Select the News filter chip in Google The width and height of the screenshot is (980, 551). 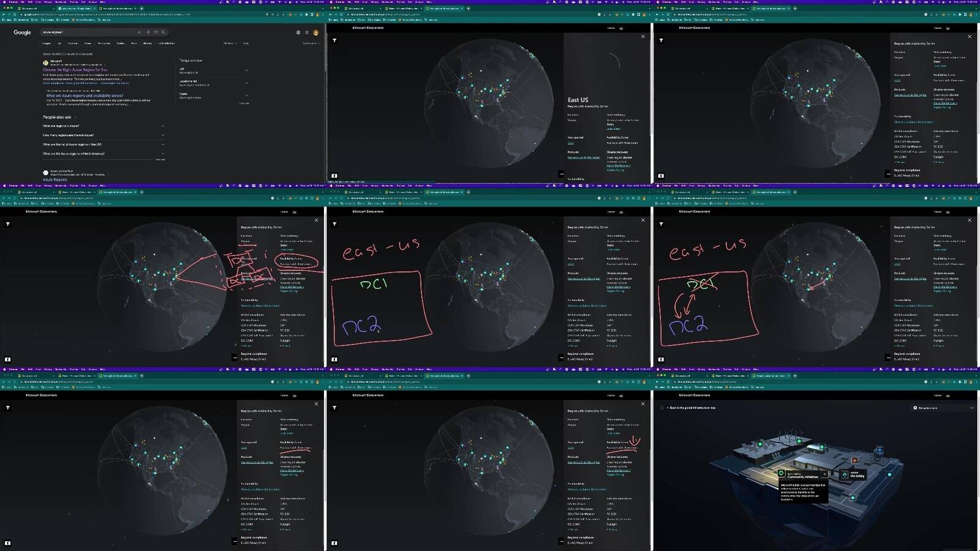88,44
